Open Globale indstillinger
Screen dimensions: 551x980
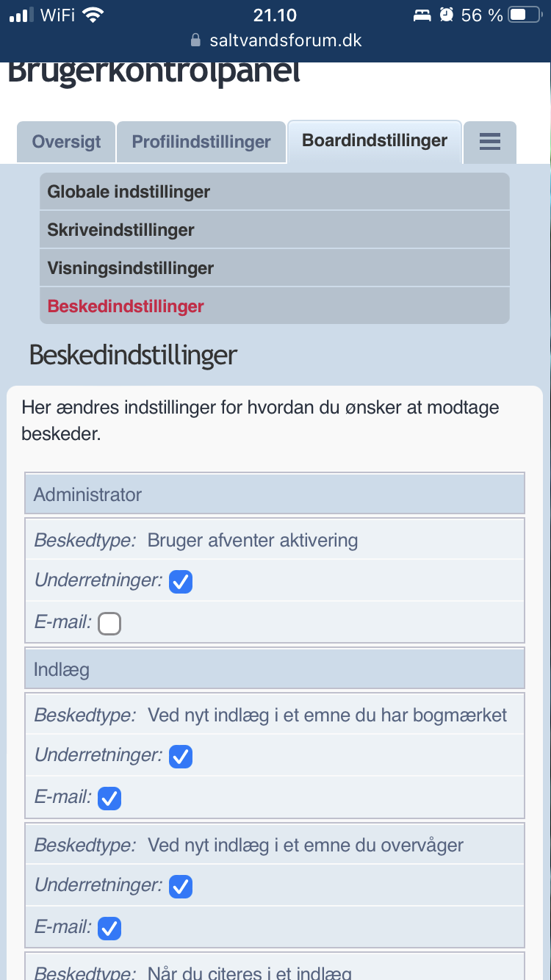click(129, 192)
